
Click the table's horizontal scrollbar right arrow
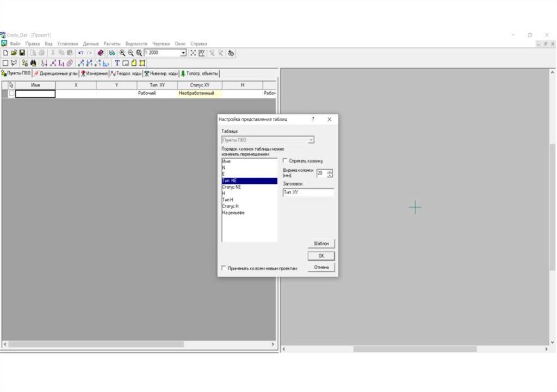273,344
